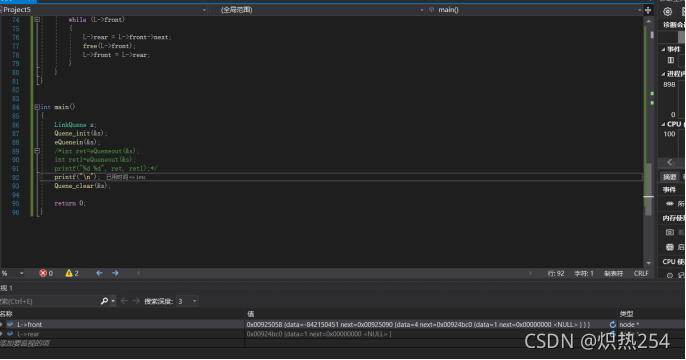Click the horizontal scrollbar left arrow
This screenshot has width=686, height=360.
[138, 273]
